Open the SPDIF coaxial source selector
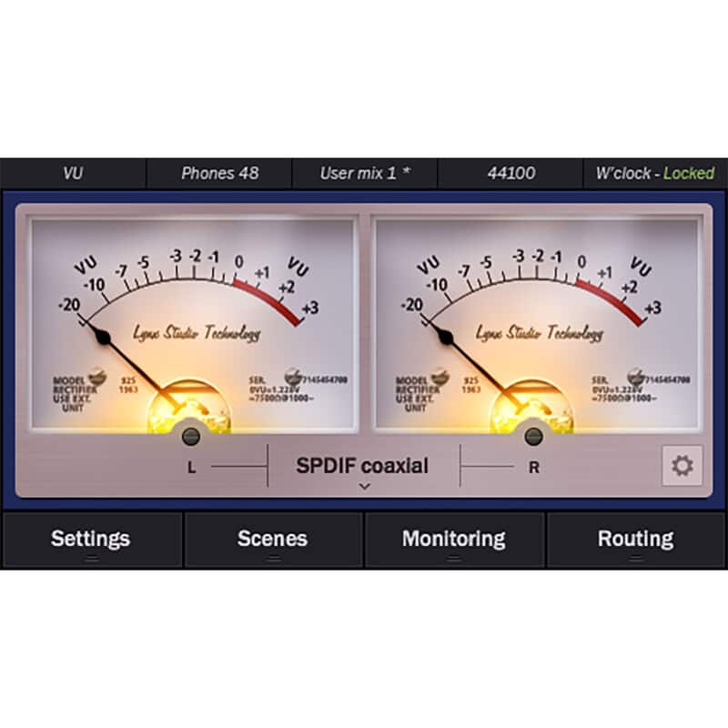This screenshot has width=728, height=728. pos(362,465)
